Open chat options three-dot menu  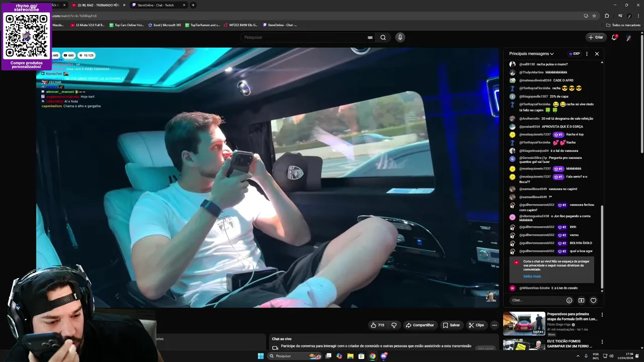pyautogui.click(x=587, y=54)
